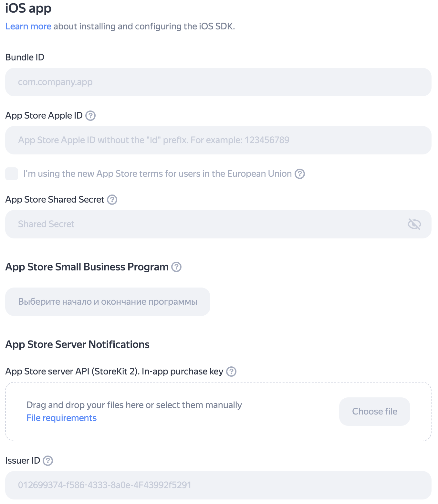
Task: Show Small Business Program help tooltip
Action: (x=176, y=267)
